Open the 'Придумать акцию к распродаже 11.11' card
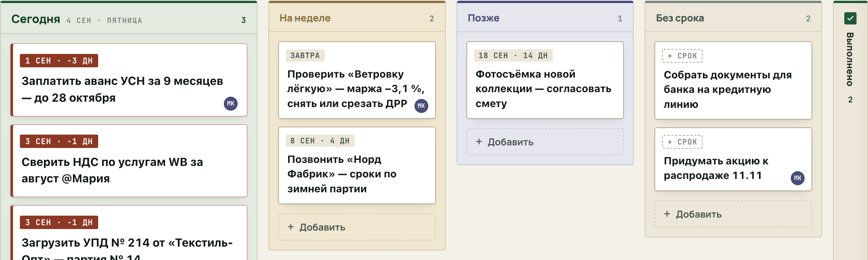 [733, 159]
